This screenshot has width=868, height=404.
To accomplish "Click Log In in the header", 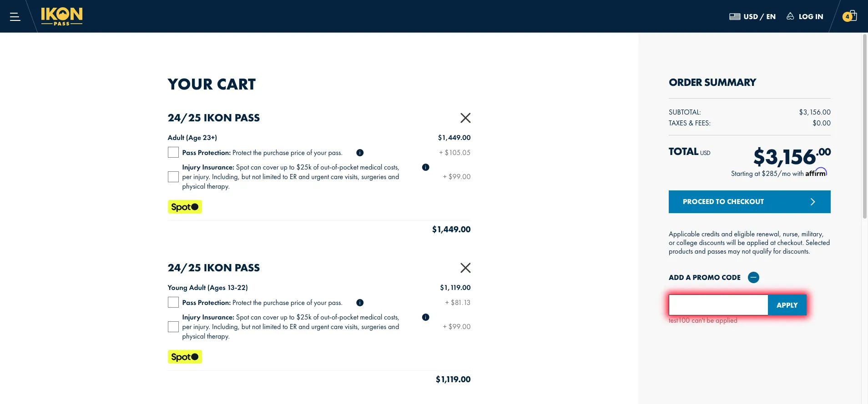I will pos(805,17).
